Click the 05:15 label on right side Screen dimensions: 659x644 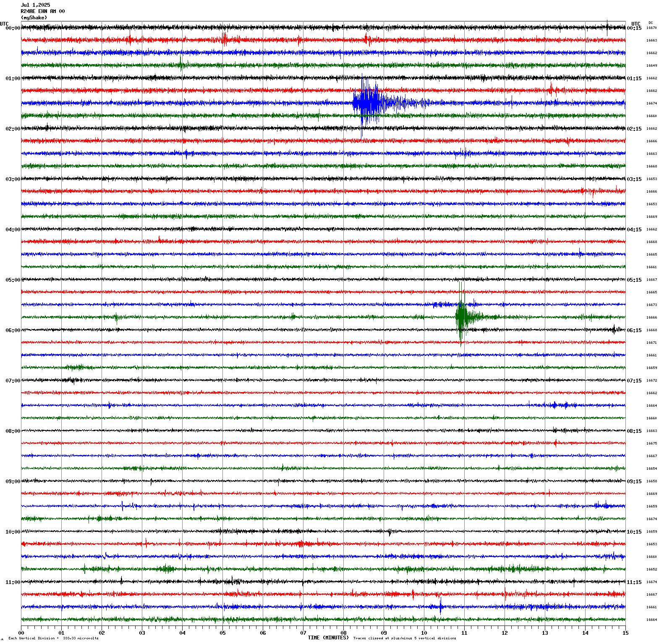[x=634, y=280]
